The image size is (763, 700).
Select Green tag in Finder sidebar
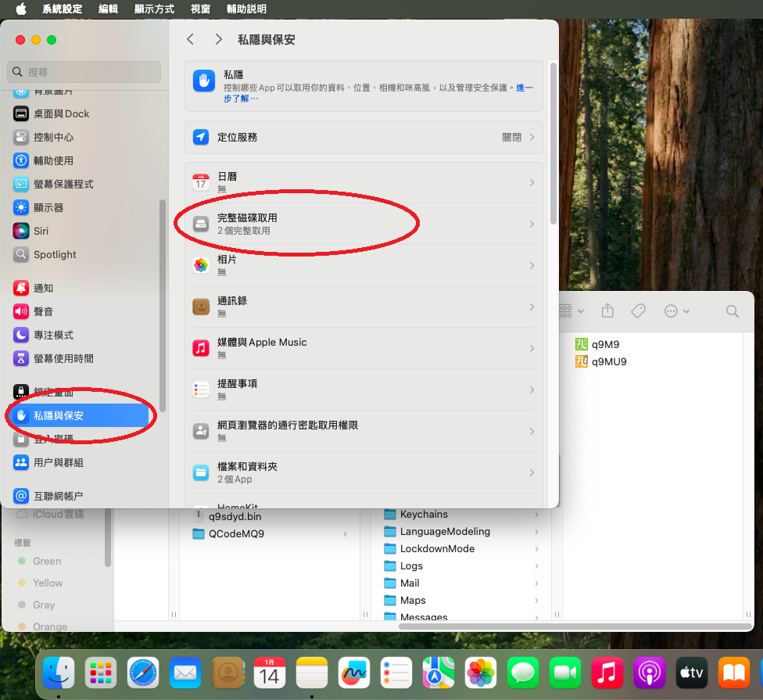point(47,562)
